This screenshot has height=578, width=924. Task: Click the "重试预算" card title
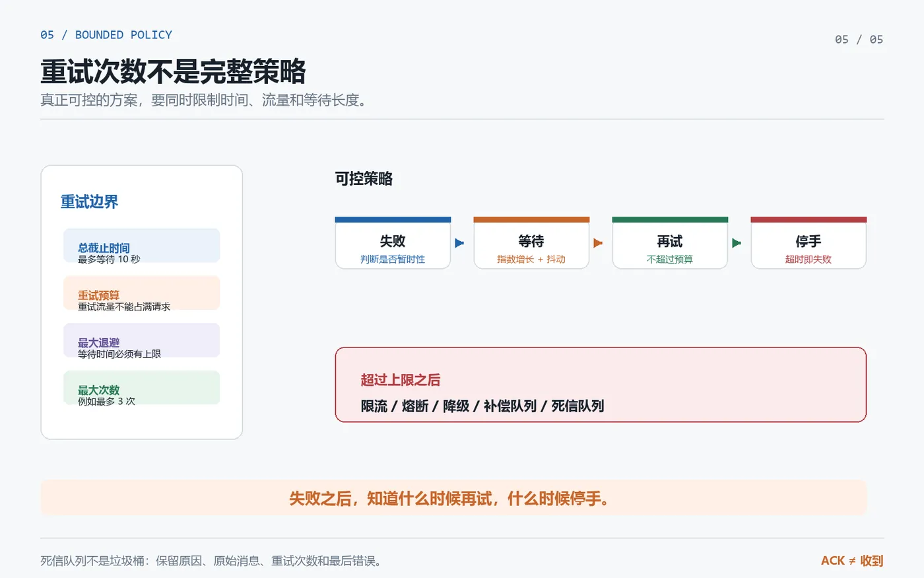(x=98, y=295)
